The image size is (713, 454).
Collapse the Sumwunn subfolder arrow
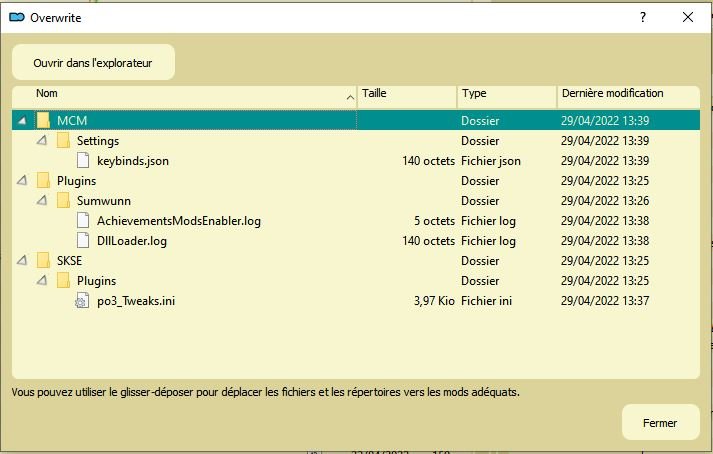pos(42,201)
